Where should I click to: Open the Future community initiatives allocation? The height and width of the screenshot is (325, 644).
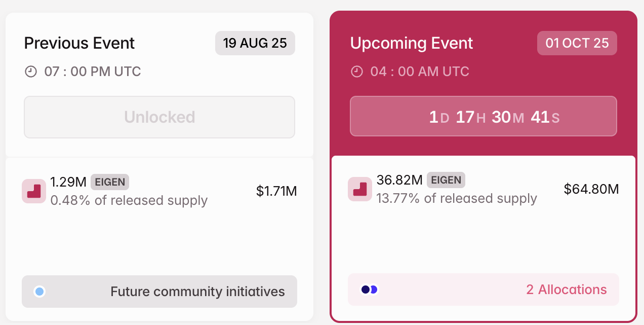click(x=197, y=292)
